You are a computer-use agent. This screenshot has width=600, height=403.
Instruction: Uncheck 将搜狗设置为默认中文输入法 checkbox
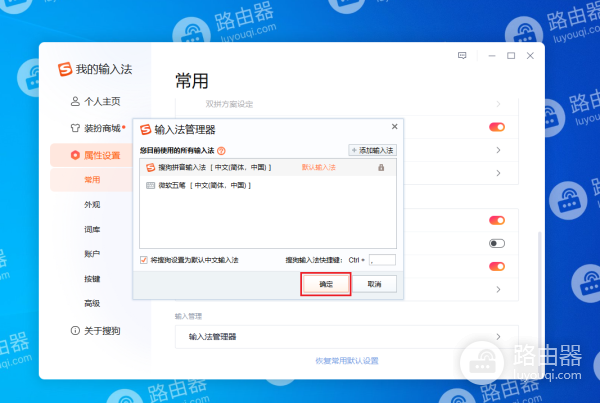[144, 259]
